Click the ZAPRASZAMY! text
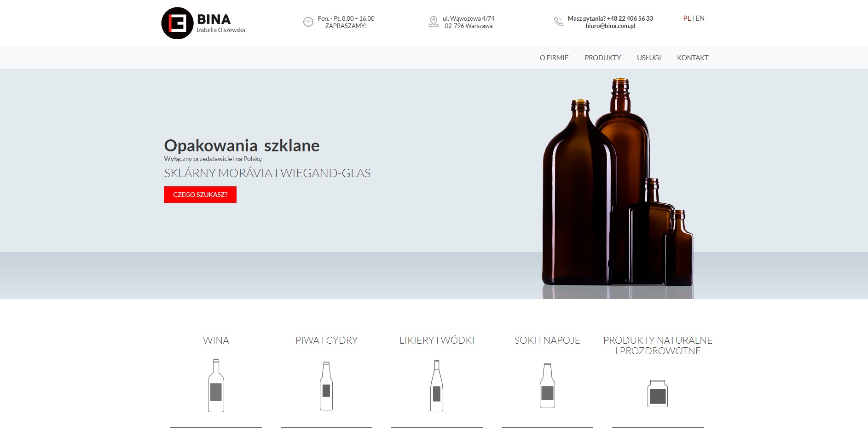The width and height of the screenshot is (868, 432). tap(346, 26)
